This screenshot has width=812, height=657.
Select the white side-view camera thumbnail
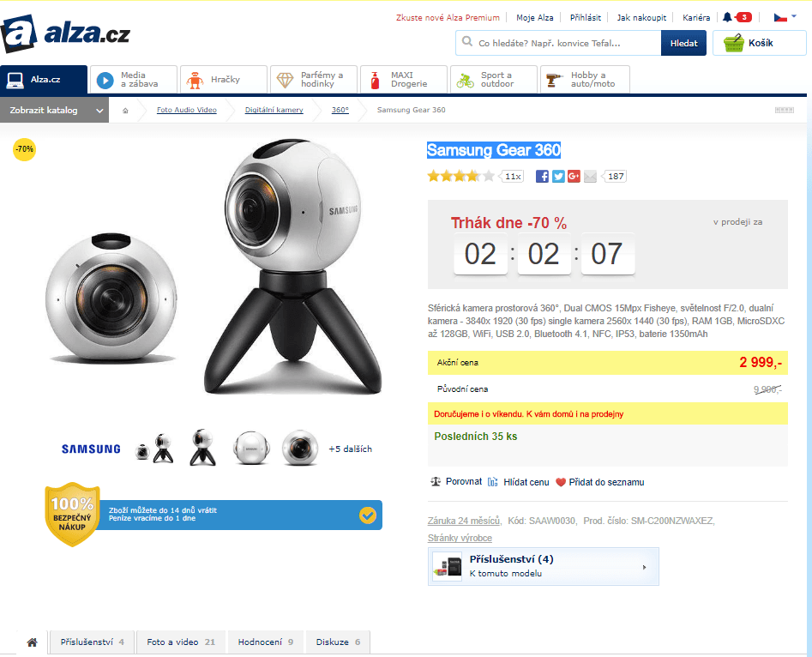click(x=251, y=448)
